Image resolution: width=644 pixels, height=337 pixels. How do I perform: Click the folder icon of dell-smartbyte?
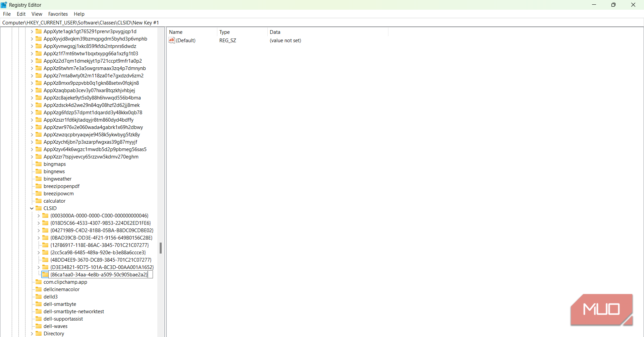[39, 304]
